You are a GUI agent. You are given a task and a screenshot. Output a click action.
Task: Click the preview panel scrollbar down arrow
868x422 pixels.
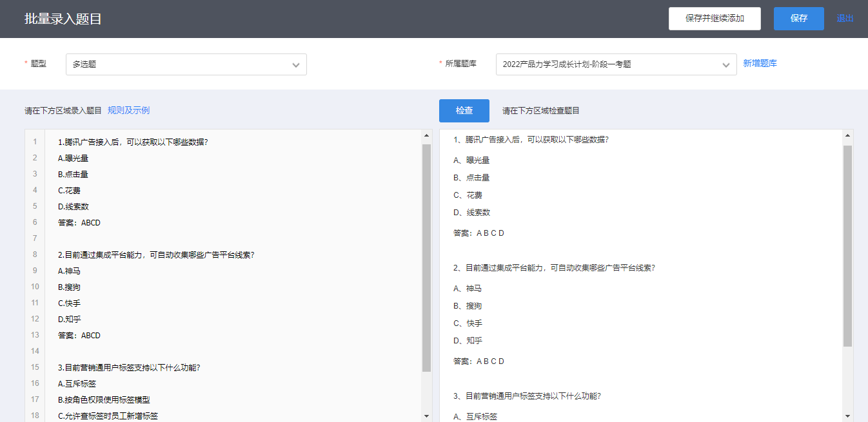pos(847,416)
